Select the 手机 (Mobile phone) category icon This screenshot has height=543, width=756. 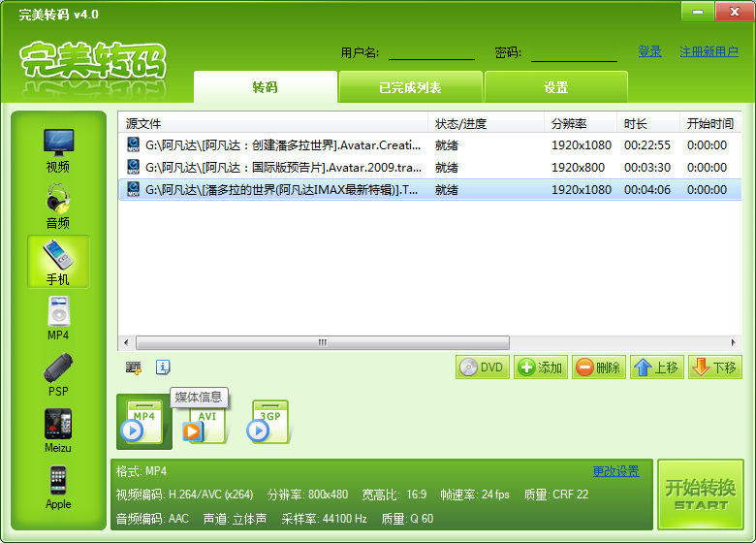tap(58, 262)
